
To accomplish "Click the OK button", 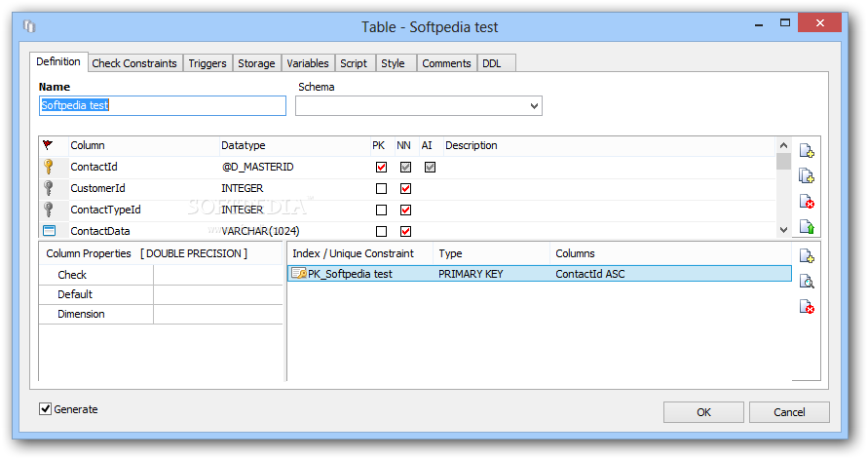I will point(703,412).
